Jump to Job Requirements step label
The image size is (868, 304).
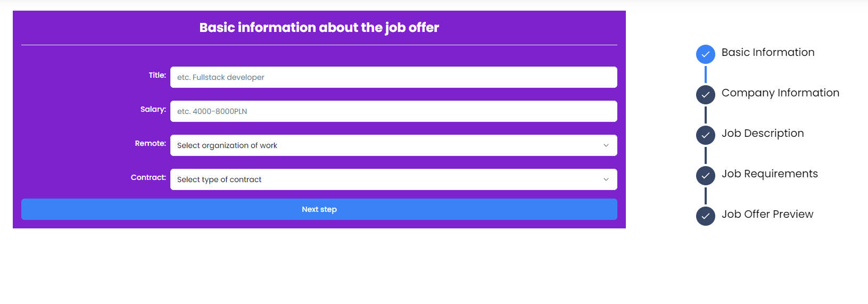click(770, 174)
